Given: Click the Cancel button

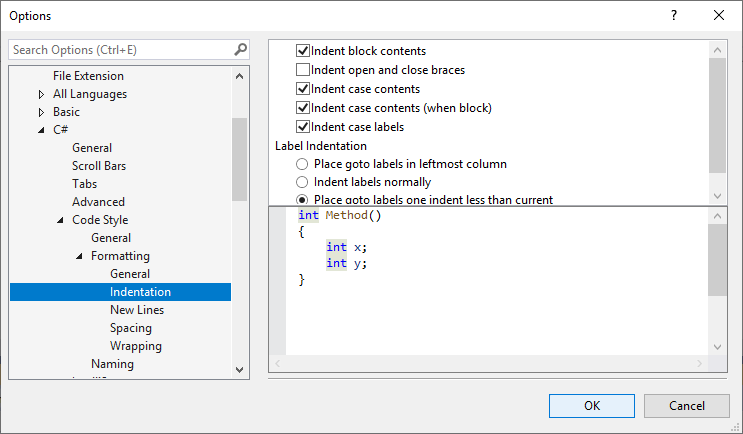Looking at the screenshot, I should pos(686,405).
